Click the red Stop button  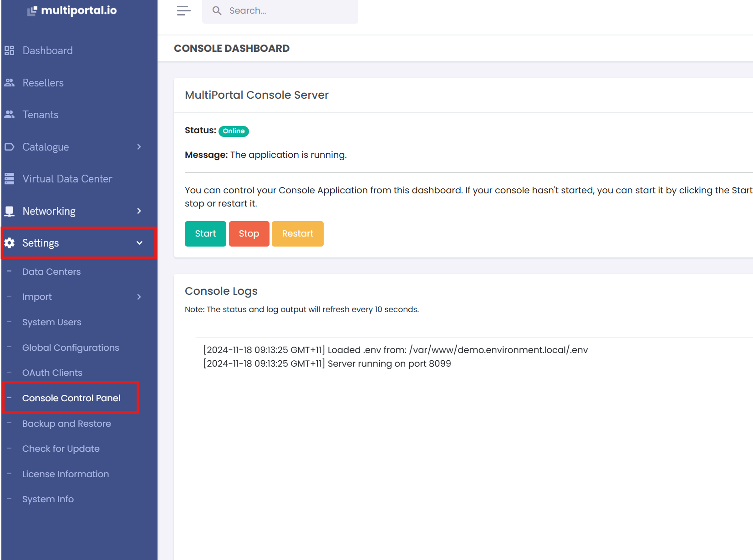pyautogui.click(x=249, y=234)
